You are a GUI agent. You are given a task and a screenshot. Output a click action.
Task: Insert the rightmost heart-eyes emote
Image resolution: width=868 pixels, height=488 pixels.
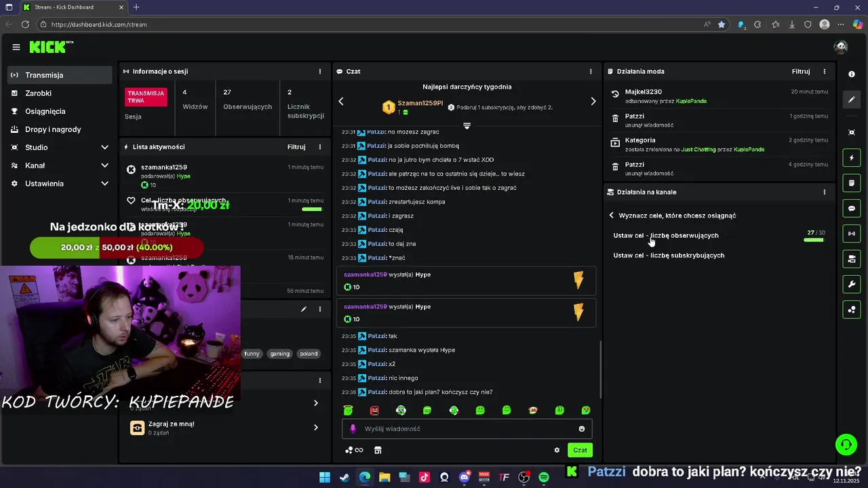tap(586, 410)
